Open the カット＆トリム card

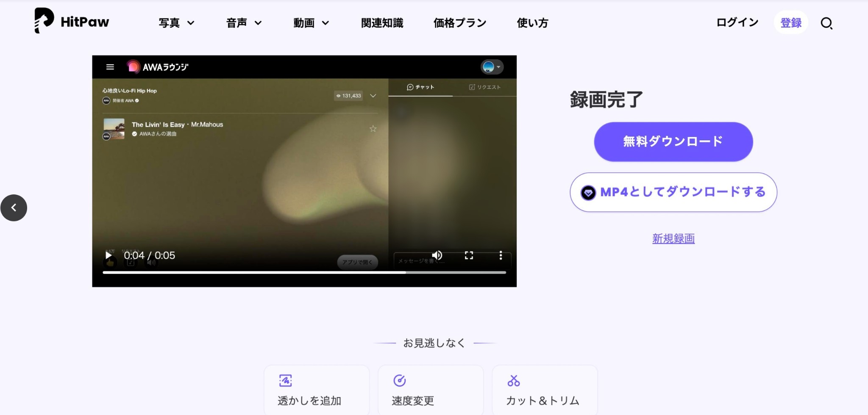point(545,390)
